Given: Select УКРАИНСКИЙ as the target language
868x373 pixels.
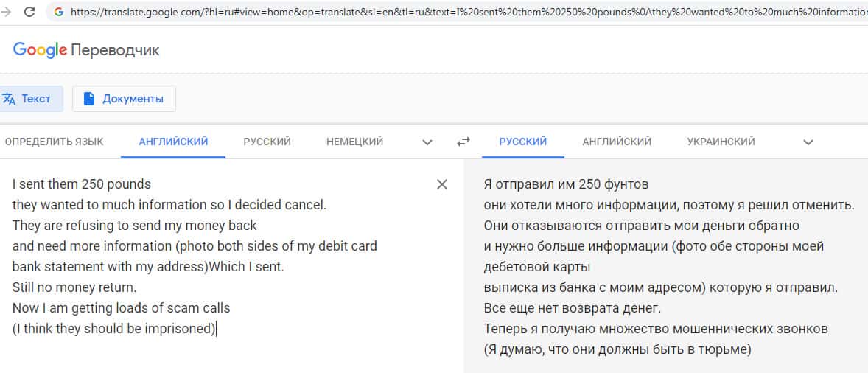Looking at the screenshot, I should (721, 142).
